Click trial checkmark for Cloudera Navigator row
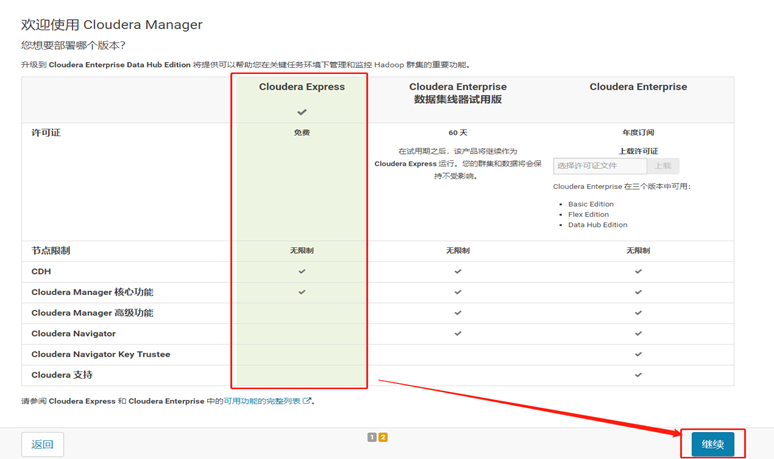This screenshot has width=774, height=459. 458,334
